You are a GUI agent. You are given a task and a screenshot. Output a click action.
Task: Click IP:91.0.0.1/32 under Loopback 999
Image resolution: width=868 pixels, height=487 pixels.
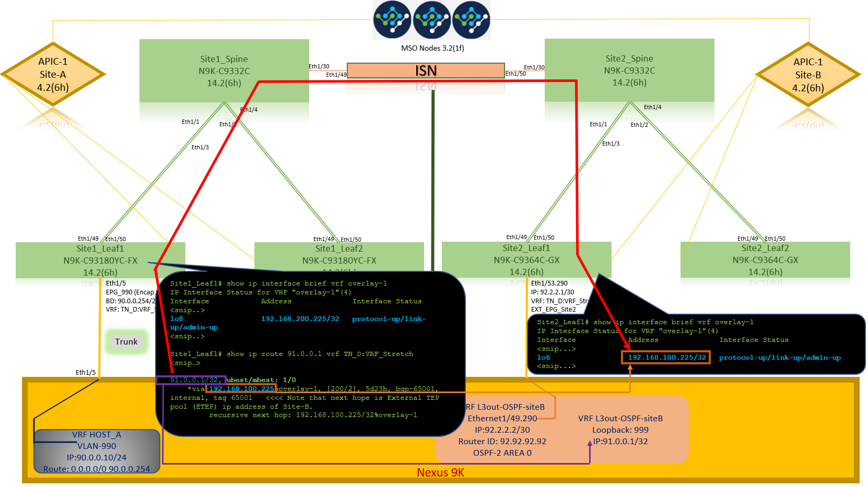[x=620, y=441]
